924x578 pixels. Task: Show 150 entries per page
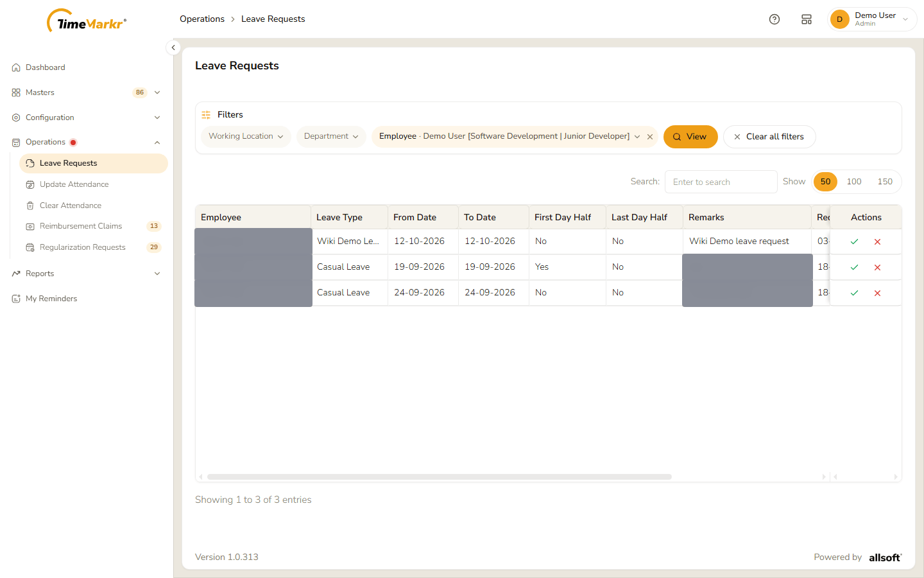(885, 182)
